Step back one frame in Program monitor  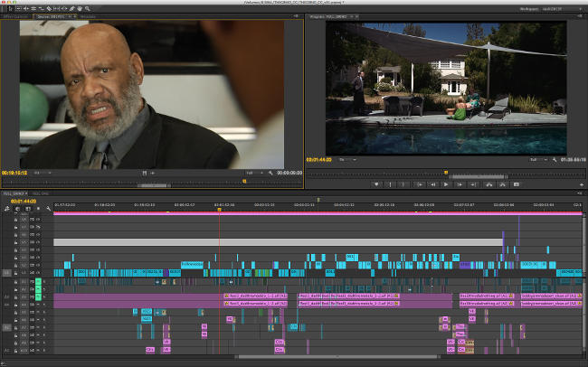432,184
